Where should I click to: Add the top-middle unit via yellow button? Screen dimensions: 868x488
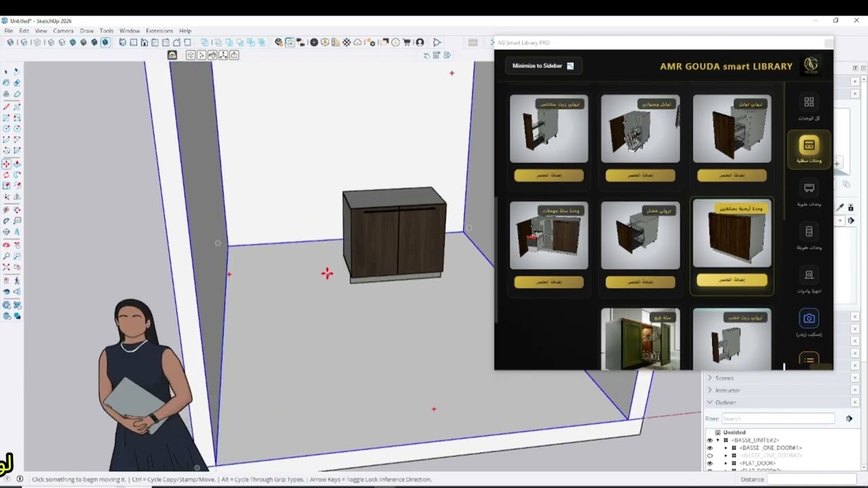point(640,176)
